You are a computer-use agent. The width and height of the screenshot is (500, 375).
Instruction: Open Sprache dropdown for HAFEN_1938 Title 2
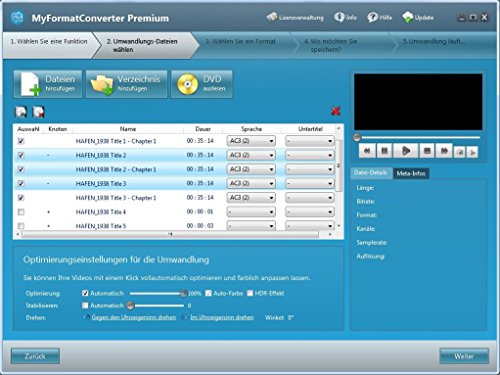click(251, 155)
